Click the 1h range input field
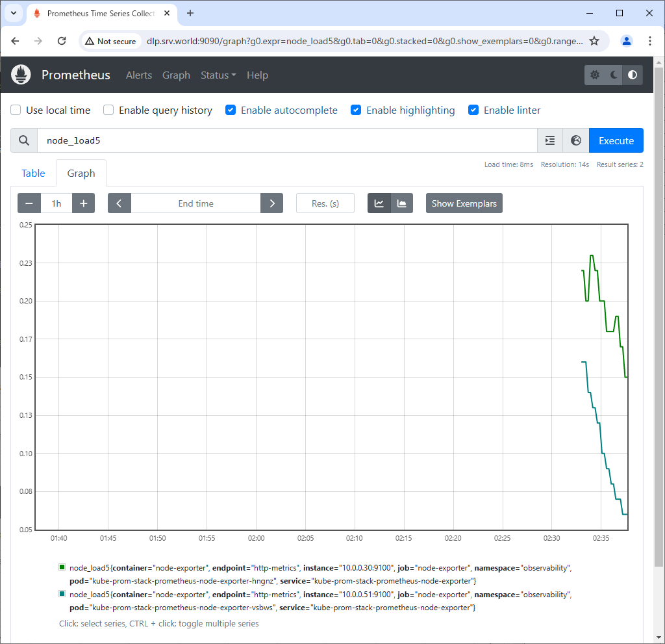 (x=56, y=203)
